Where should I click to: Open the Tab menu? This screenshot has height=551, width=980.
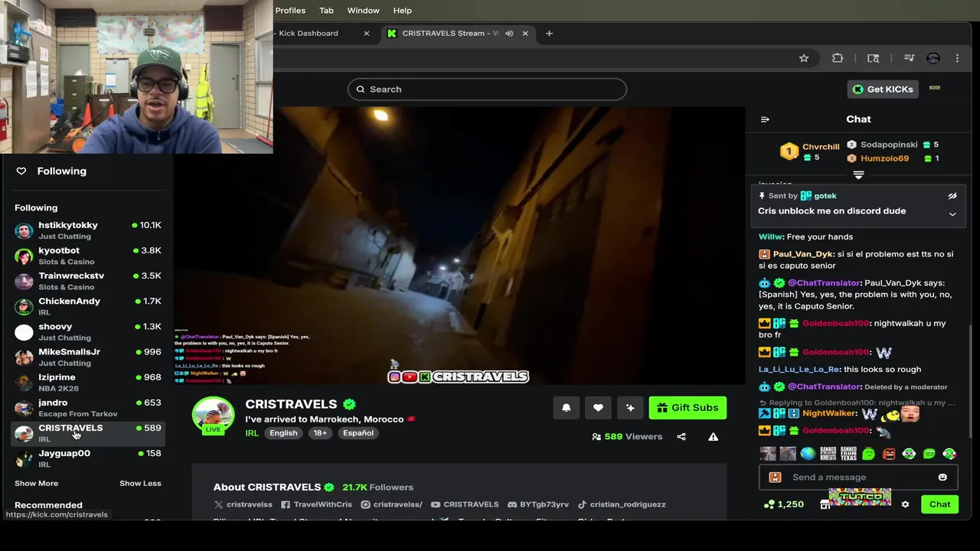[326, 11]
